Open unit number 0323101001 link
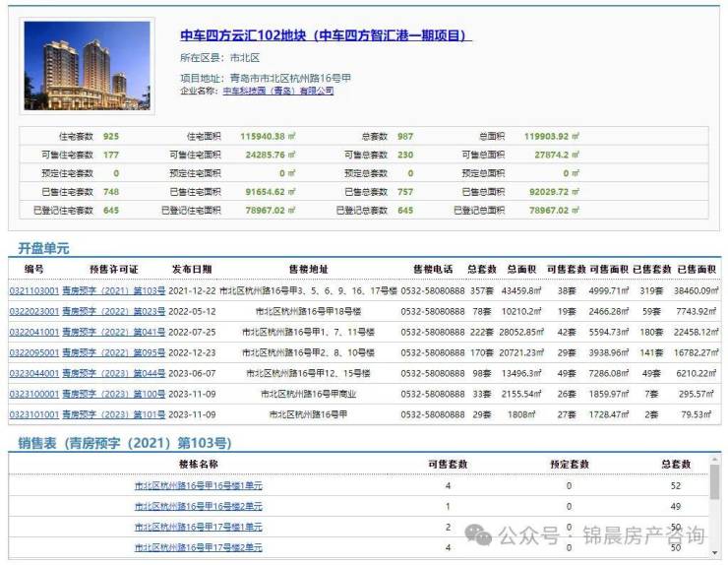The width and height of the screenshot is (728, 565). point(33,415)
